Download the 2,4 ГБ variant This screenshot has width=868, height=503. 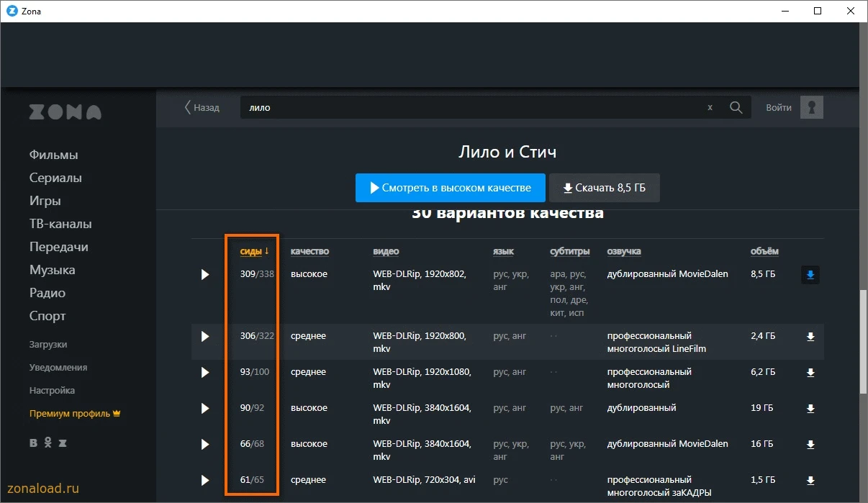(810, 336)
